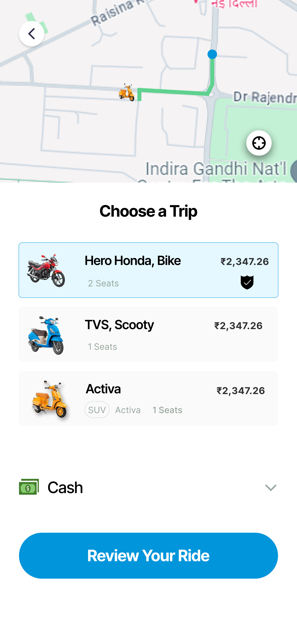Screen dimensions: 297x644
Task: Tap the blue TVS Scooty image
Action: tap(46, 335)
